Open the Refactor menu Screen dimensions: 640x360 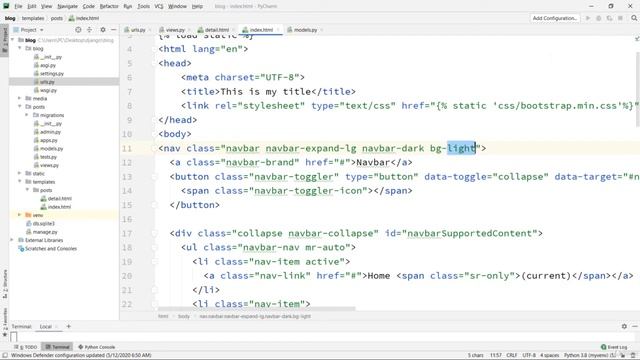click(109, 6)
